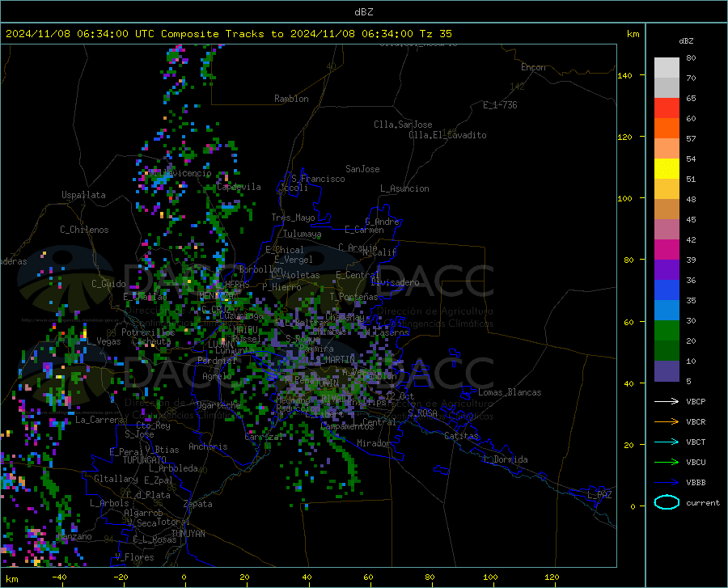Viewport: 728px width, 588px height.
Task: Click the Divisadero place label
Action: [395, 282]
